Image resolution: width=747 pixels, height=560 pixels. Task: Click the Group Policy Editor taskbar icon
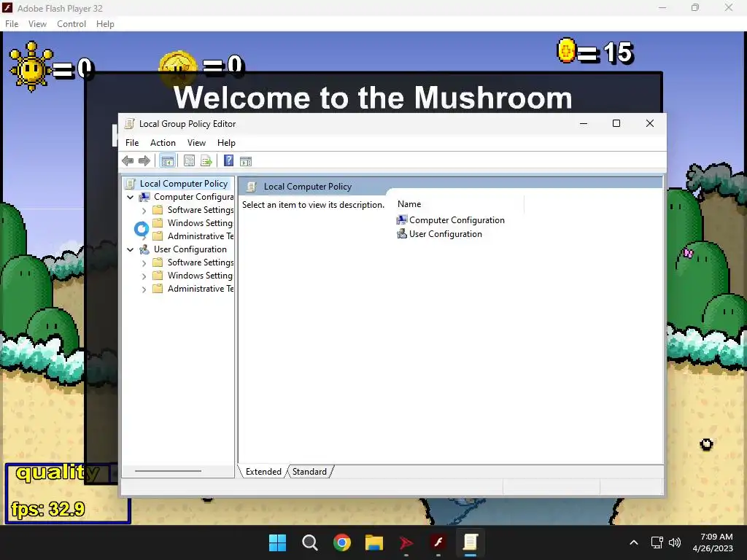point(471,542)
